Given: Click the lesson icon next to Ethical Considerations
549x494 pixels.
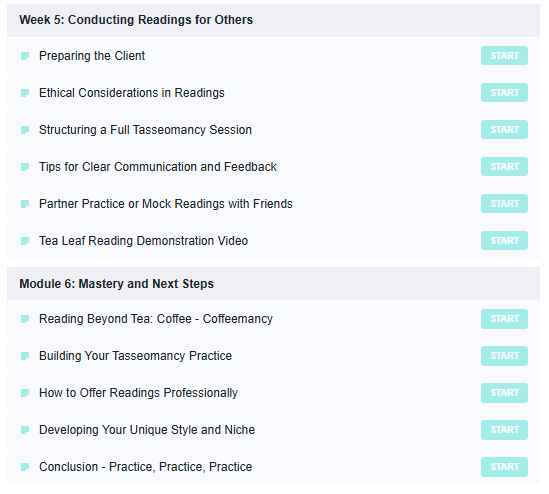Looking at the screenshot, I should point(25,93).
